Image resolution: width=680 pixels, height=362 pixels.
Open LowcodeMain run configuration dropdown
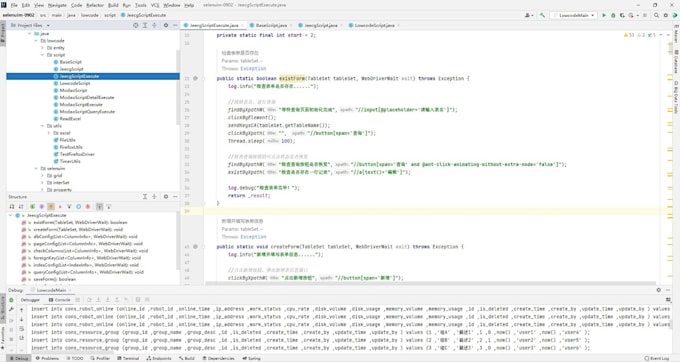pyautogui.click(x=574, y=15)
